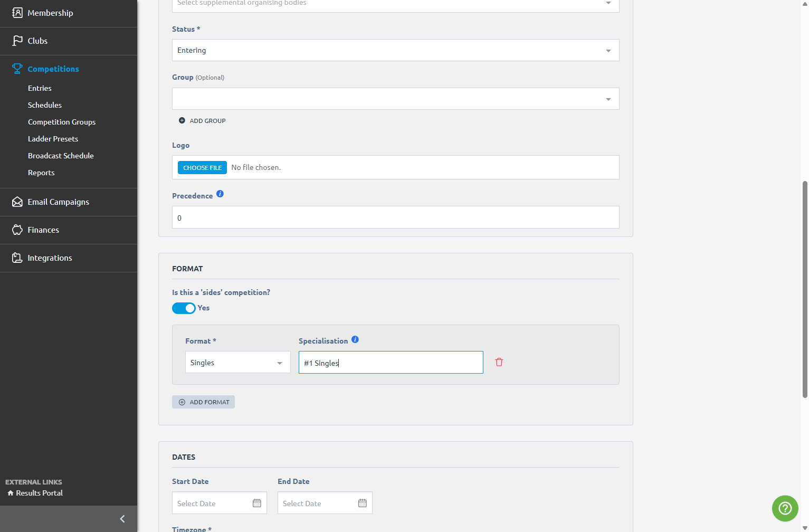Screen dimensions: 809x532
Task: Click the ADD FORMAT button
Action: point(203,402)
